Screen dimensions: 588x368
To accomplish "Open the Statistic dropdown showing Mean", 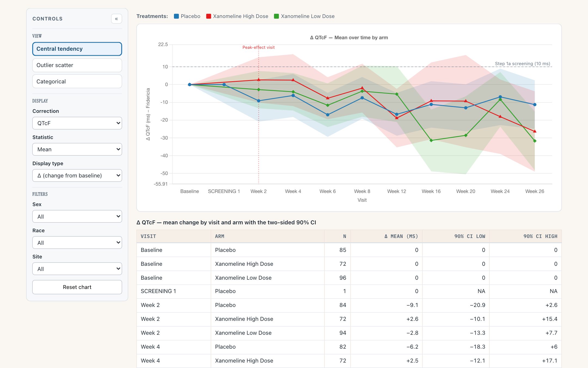I will pyautogui.click(x=77, y=149).
